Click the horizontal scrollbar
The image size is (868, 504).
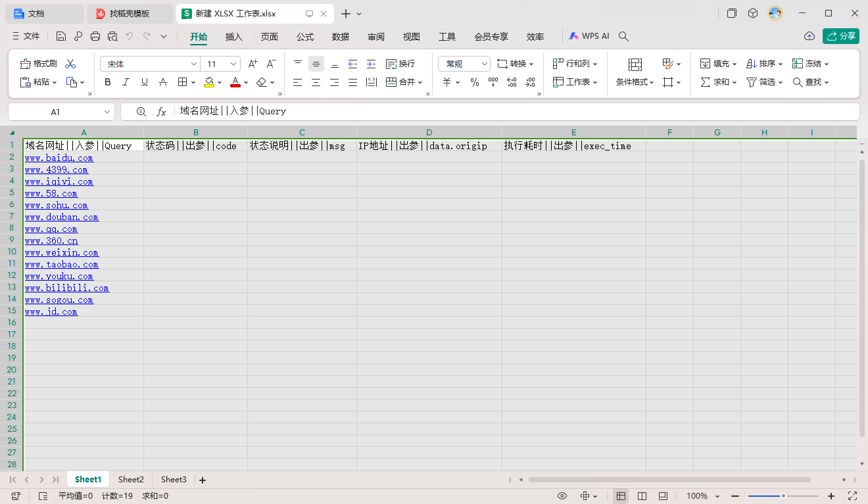(x=669, y=480)
